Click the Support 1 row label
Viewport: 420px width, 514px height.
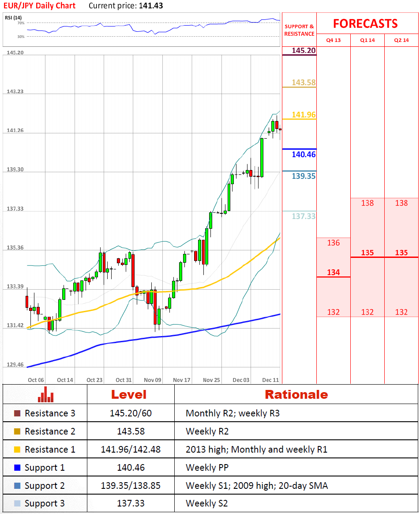(45, 468)
